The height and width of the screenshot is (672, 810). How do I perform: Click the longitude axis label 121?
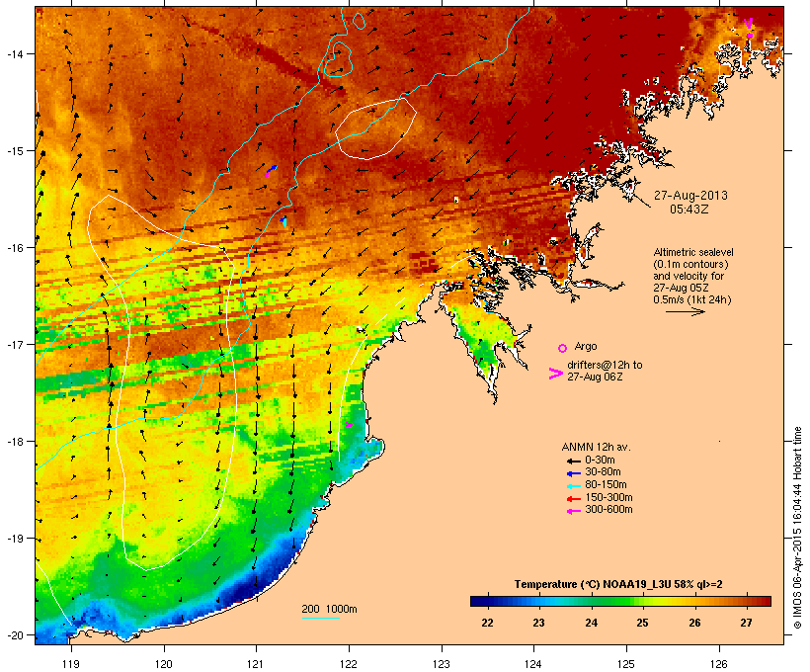(x=256, y=664)
